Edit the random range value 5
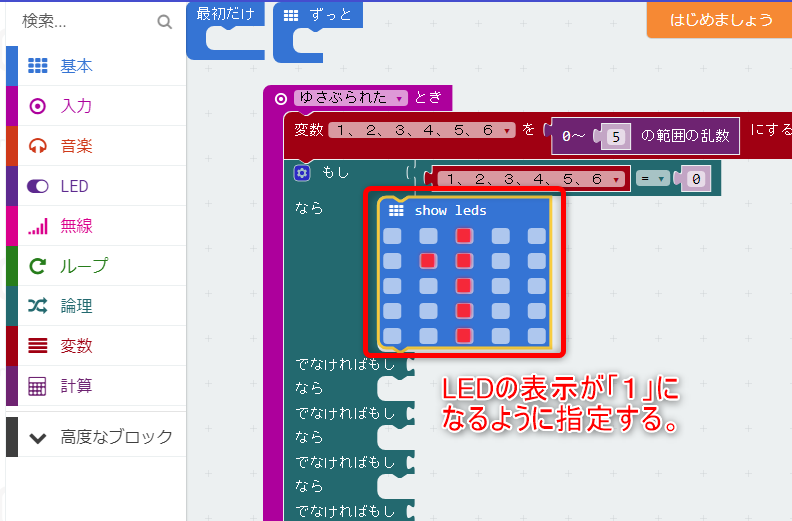792x521 pixels. pyautogui.click(x=616, y=137)
